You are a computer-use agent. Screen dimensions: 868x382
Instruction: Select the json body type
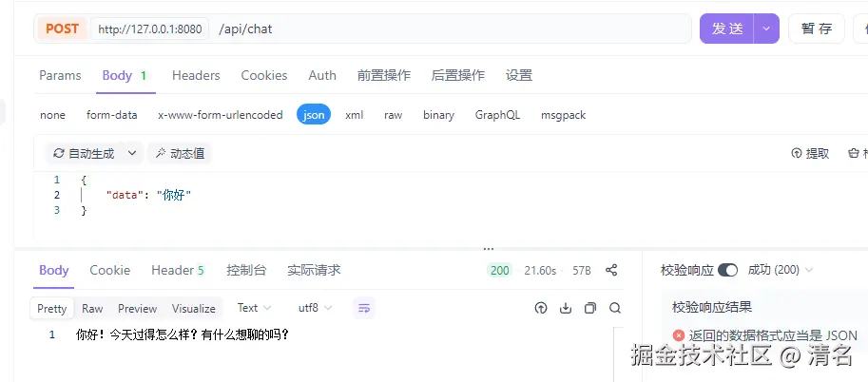[314, 115]
